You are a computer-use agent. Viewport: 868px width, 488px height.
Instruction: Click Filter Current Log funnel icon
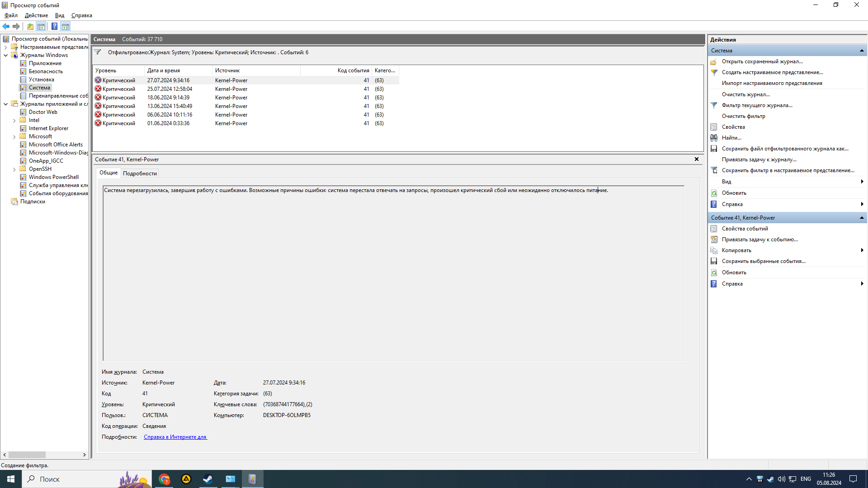(714, 105)
